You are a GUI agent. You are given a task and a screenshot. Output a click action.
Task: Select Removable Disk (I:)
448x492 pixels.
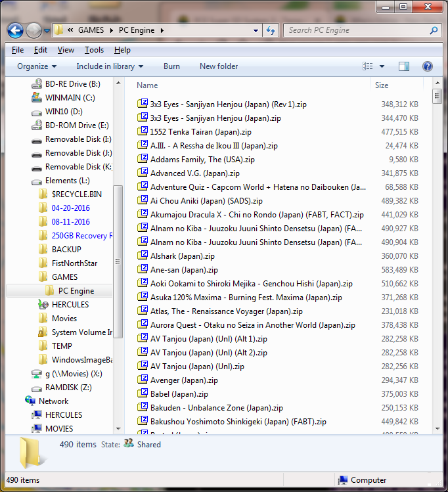coord(78,139)
